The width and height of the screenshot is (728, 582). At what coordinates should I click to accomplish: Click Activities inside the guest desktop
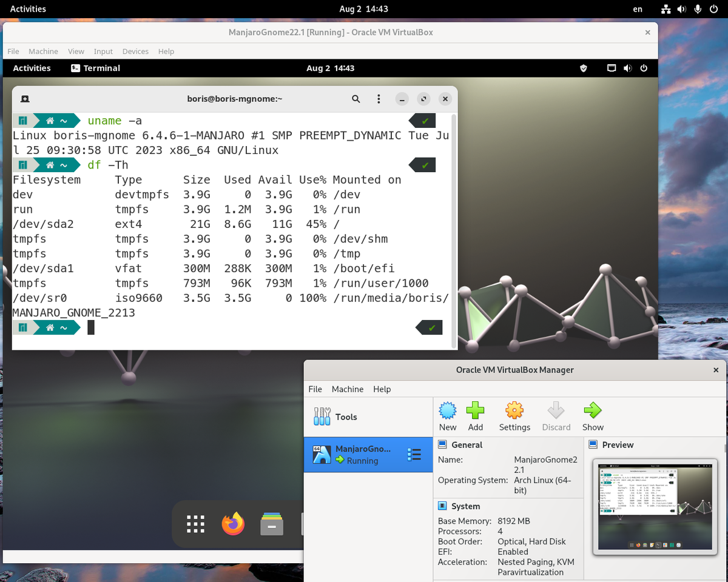[x=32, y=68]
